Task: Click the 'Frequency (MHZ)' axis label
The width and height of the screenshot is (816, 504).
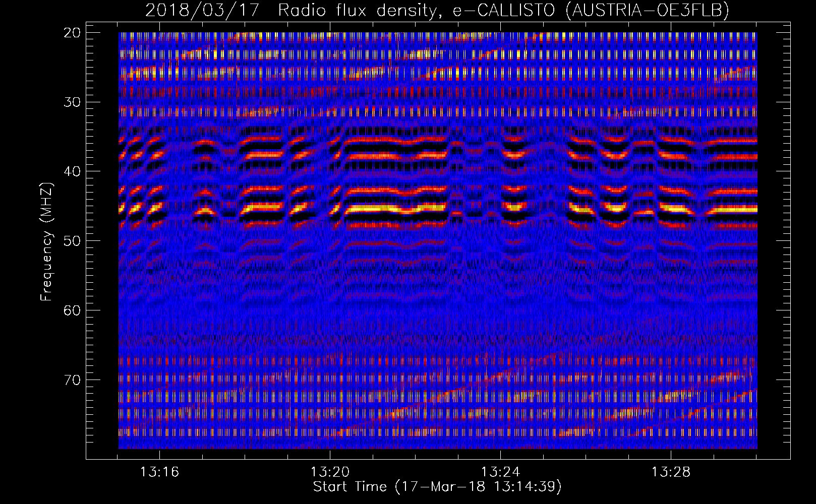Action: coord(46,241)
